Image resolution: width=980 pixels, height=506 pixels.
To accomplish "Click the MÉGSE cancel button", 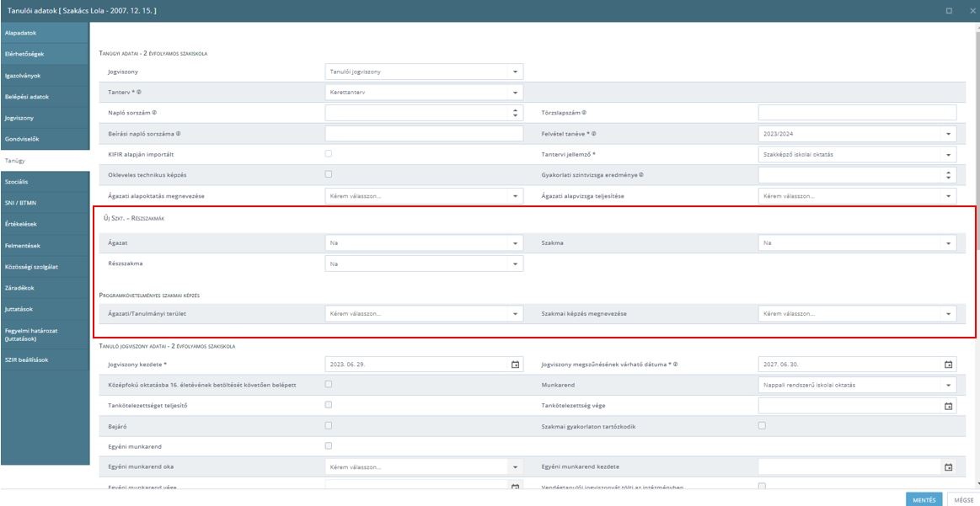I will click(x=963, y=499).
